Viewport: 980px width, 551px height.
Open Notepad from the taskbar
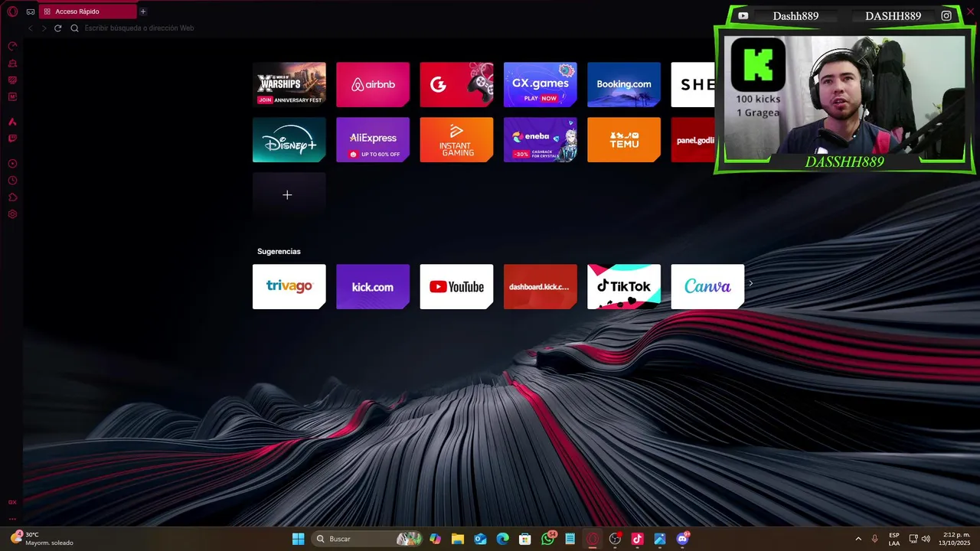[x=570, y=539]
